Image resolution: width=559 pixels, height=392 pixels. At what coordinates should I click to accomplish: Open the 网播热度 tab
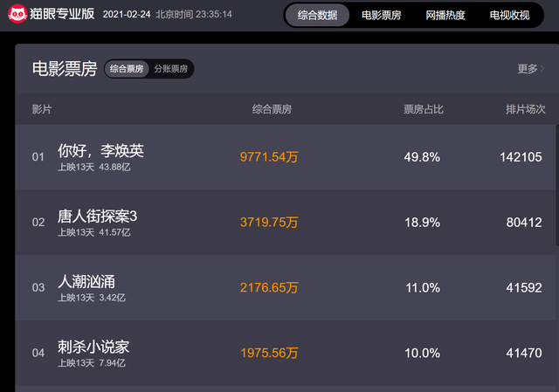click(445, 15)
